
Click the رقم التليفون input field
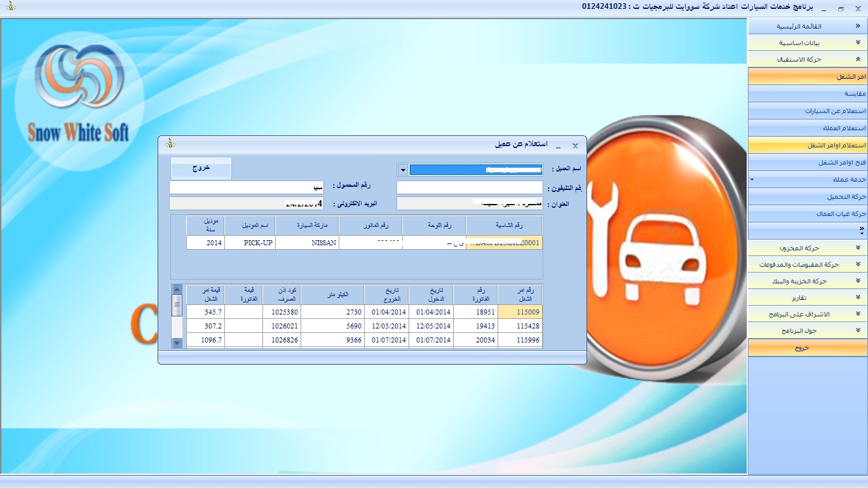tap(469, 187)
